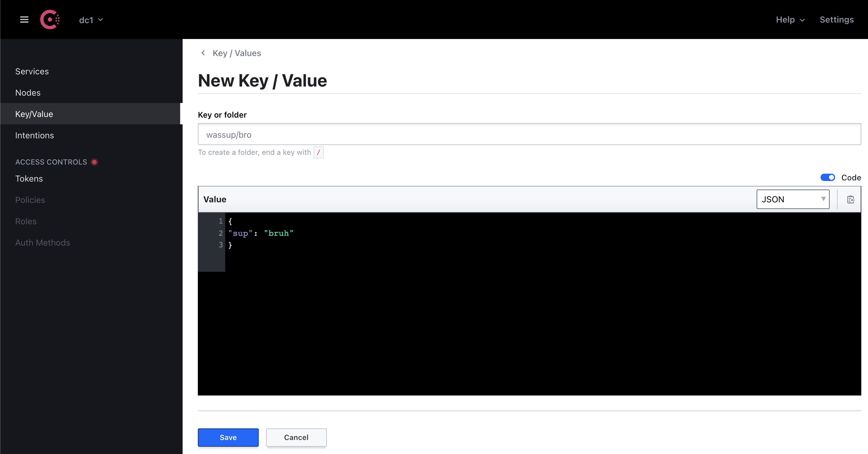Follow the Key / Values breadcrumb link
Image resolution: width=868 pixels, height=454 pixels.
(236, 53)
